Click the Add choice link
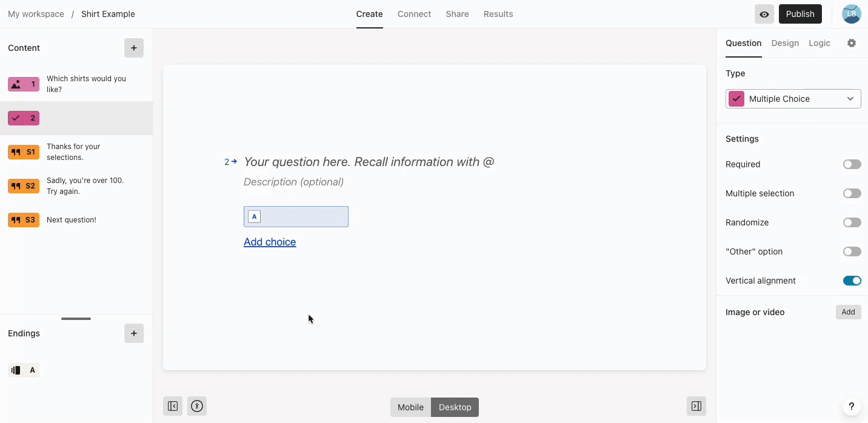This screenshot has width=868, height=423. (270, 242)
